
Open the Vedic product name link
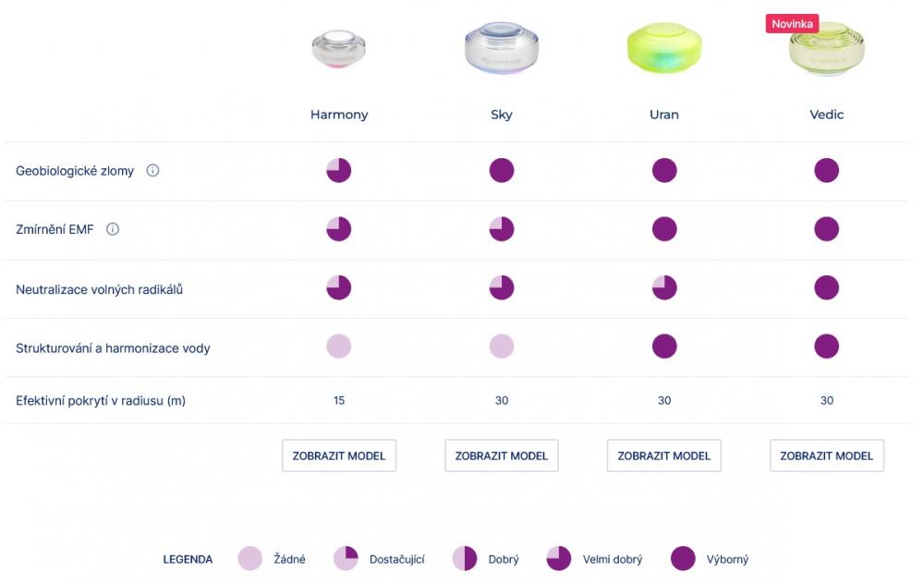pyautogui.click(x=826, y=115)
